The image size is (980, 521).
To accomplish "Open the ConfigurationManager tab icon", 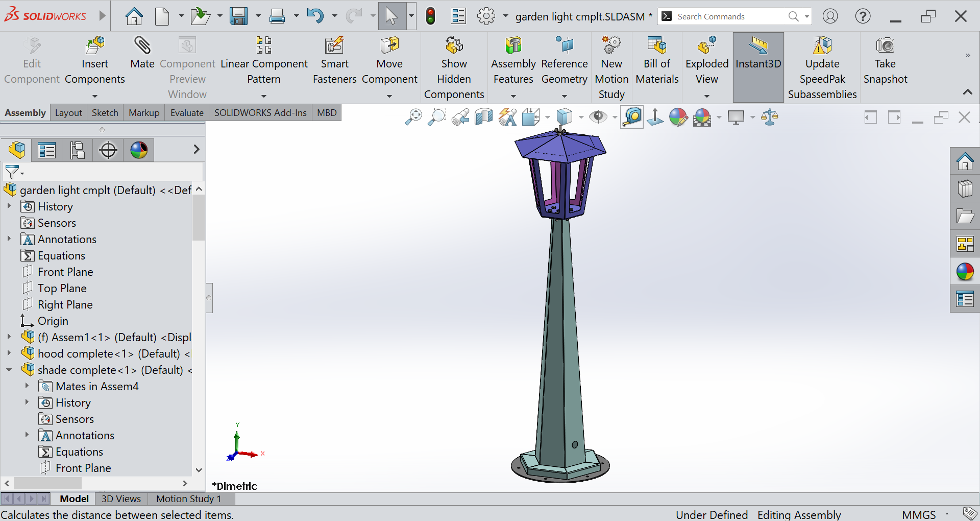I will click(x=77, y=150).
